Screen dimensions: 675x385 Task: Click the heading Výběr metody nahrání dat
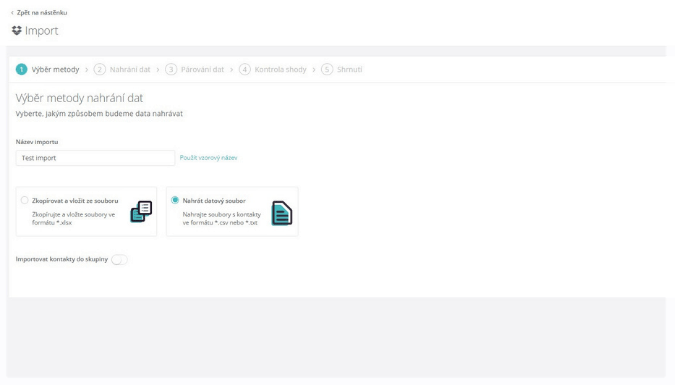pyautogui.click(x=79, y=98)
